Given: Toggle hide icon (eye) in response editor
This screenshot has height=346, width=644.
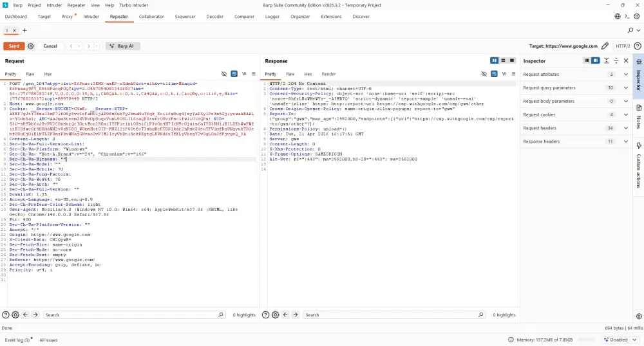Looking at the screenshot, I should point(484,74).
